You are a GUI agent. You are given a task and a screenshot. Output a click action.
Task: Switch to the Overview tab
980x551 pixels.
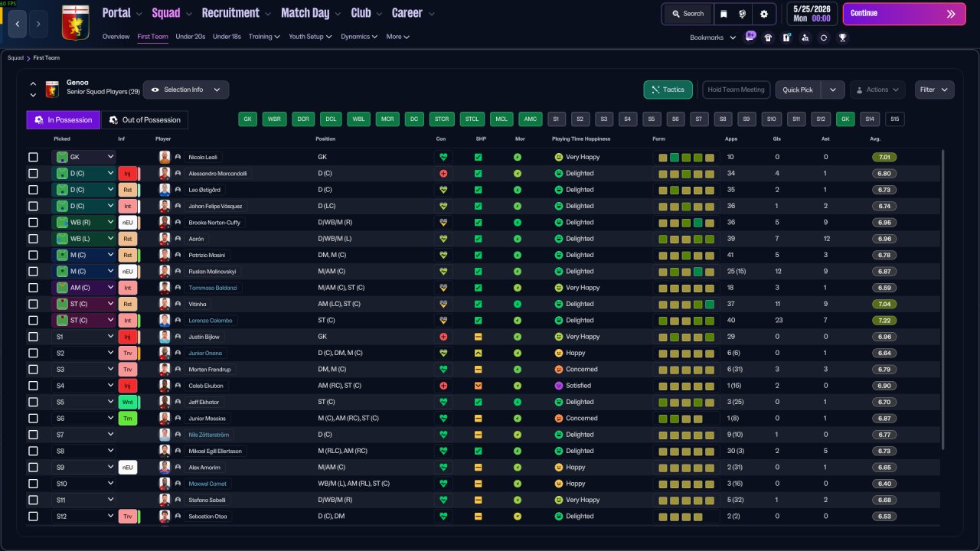[x=116, y=37]
